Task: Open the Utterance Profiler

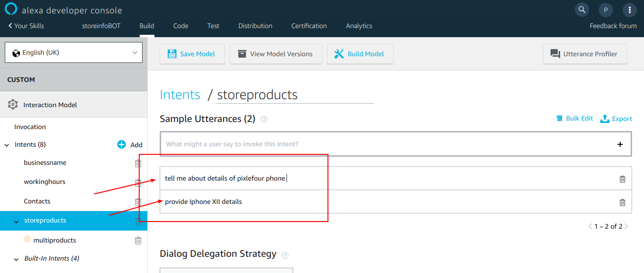Action: [x=584, y=54]
